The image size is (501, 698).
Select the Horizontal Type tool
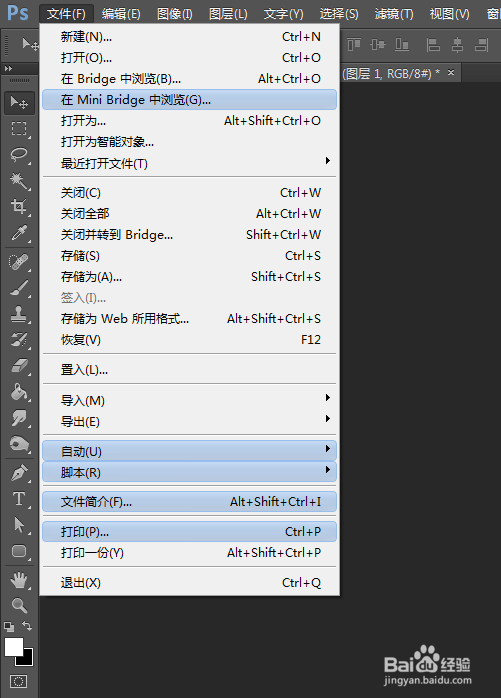pos(19,499)
